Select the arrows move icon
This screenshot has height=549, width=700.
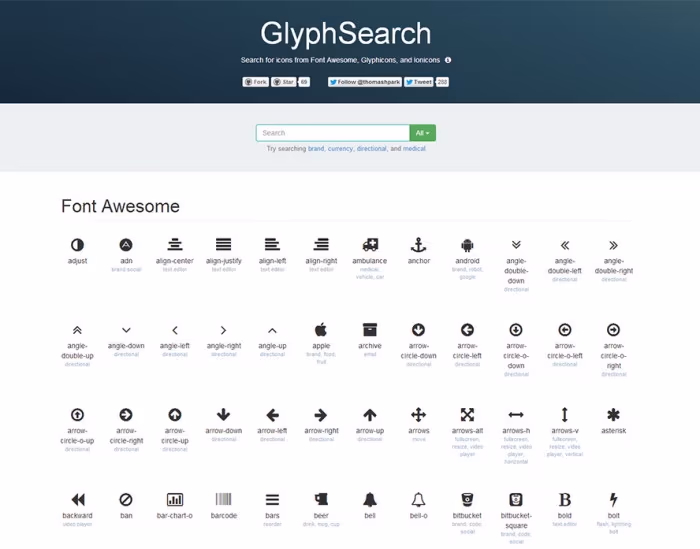coord(418,415)
